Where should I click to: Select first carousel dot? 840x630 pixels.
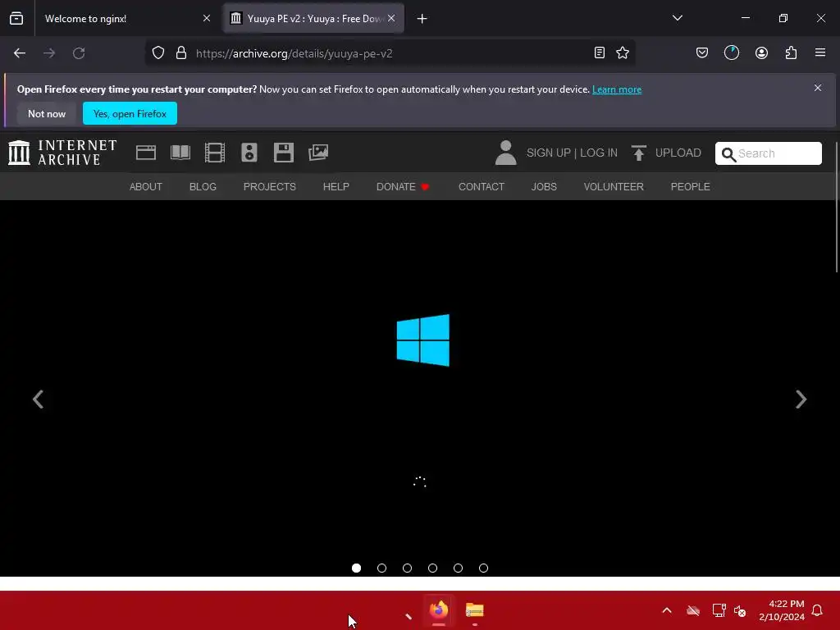click(x=356, y=568)
